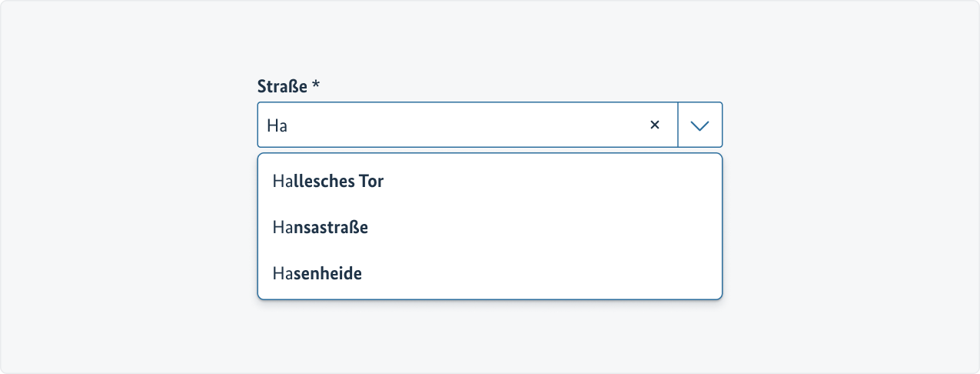Toggle the combobox dropdown arrow button
Viewport: 980px width, 374px height.
pyautogui.click(x=699, y=125)
